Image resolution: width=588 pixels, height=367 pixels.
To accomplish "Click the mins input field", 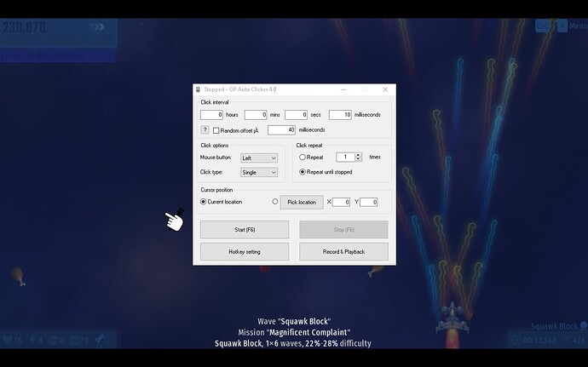I will coord(256,115).
